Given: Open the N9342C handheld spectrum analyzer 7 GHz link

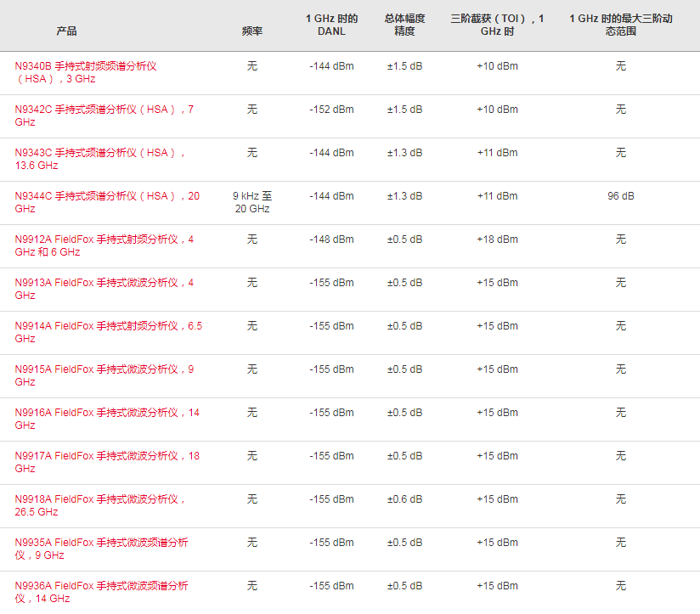Looking at the screenshot, I should tap(104, 115).
